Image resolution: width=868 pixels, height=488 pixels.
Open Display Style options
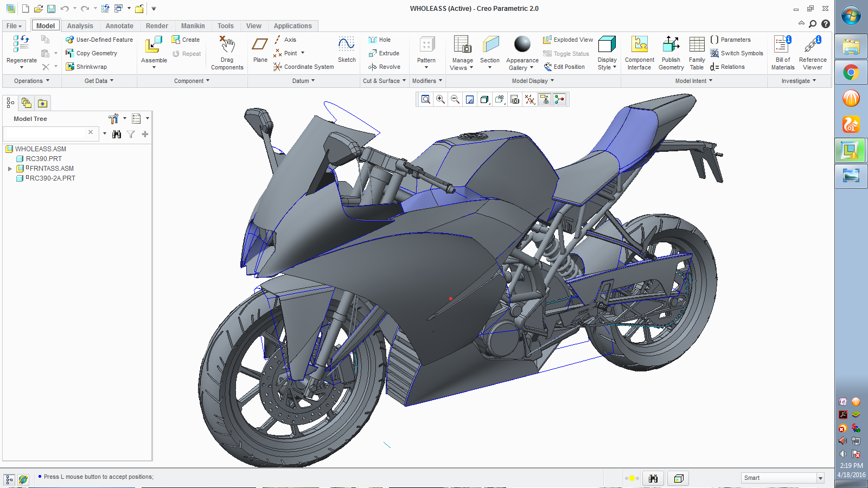coord(607,45)
